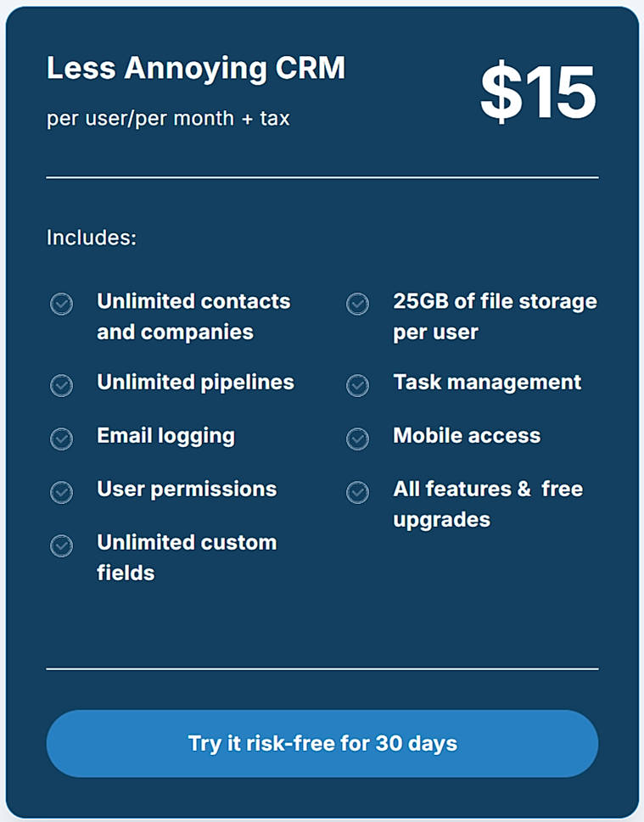The width and height of the screenshot is (644, 822).
Task: Click the checkmark beside Unlimited contacts and companies
Action: (x=61, y=304)
